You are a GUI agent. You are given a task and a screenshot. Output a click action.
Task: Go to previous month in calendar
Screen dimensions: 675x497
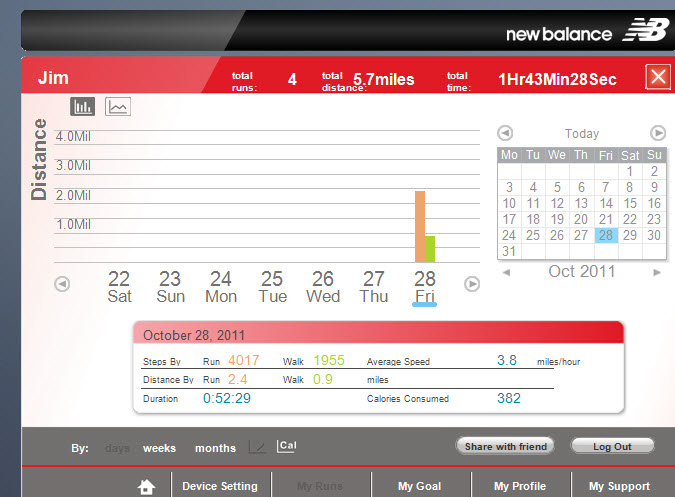click(506, 272)
